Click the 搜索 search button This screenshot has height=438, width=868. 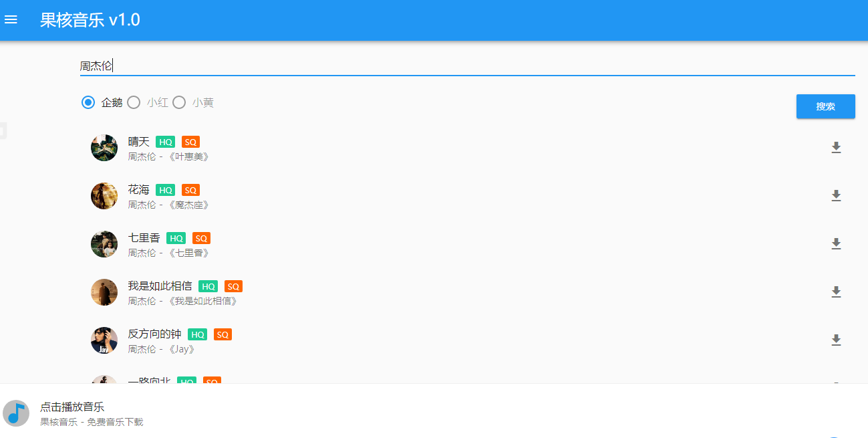click(826, 106)
